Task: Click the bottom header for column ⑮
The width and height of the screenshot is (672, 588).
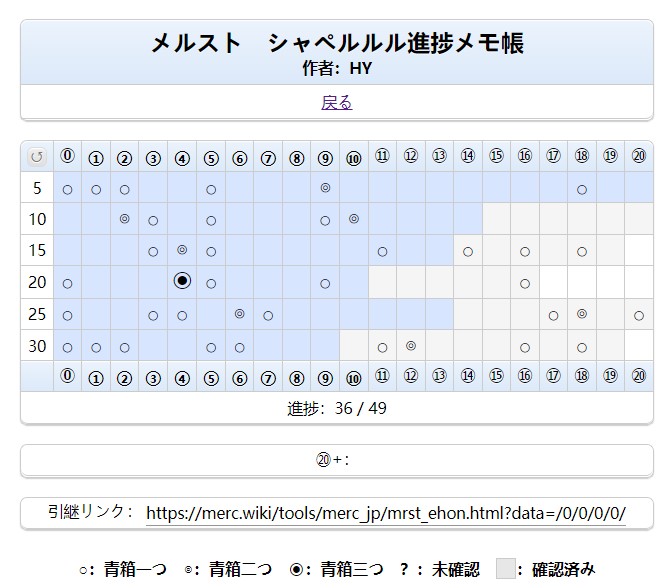Action: point(496,375)
